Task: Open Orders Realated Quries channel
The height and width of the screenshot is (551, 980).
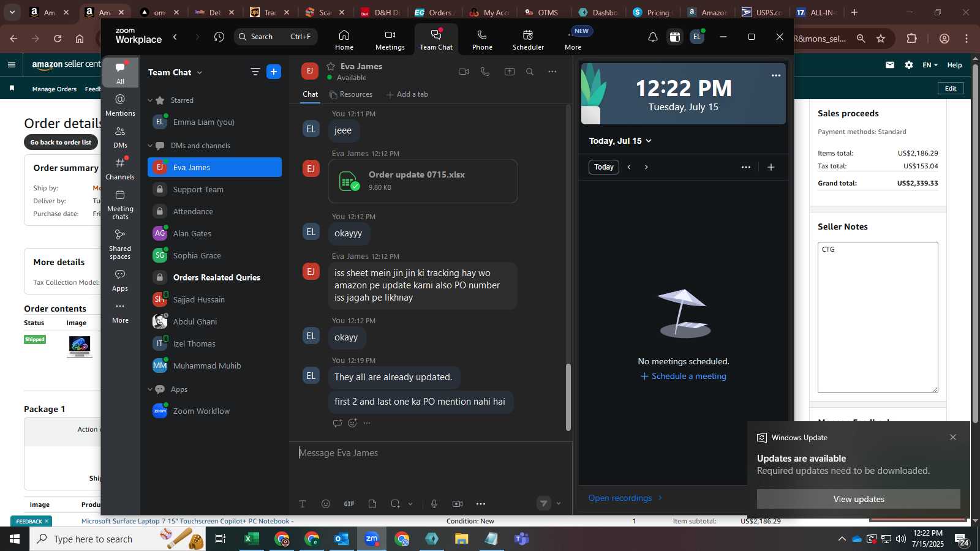Action: coord(214,278)
